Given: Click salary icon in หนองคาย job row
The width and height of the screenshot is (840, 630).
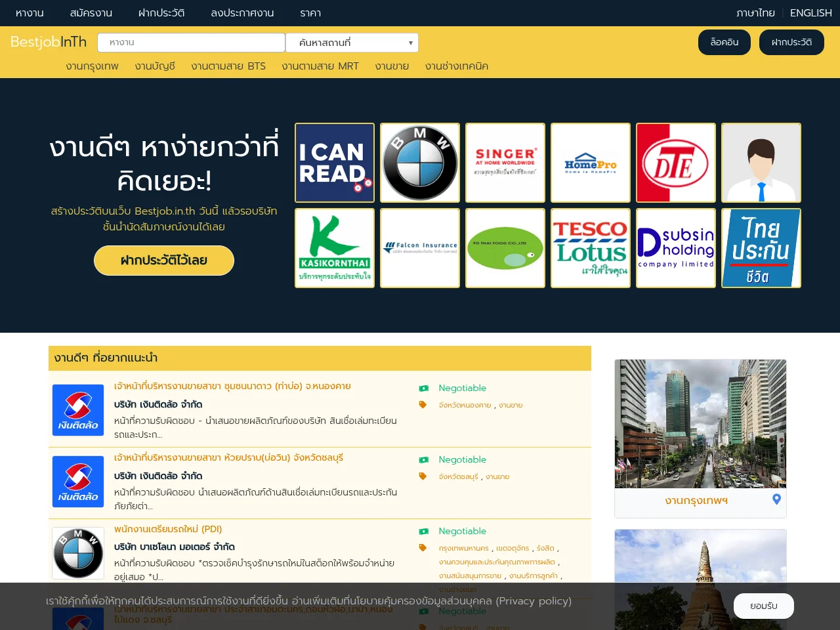Looking at the screenshot, I should click(423, 388).
